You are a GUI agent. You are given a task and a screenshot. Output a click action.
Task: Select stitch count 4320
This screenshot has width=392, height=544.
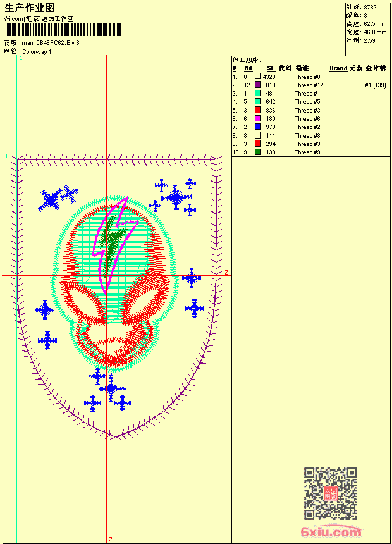click(x=269, y=77)
